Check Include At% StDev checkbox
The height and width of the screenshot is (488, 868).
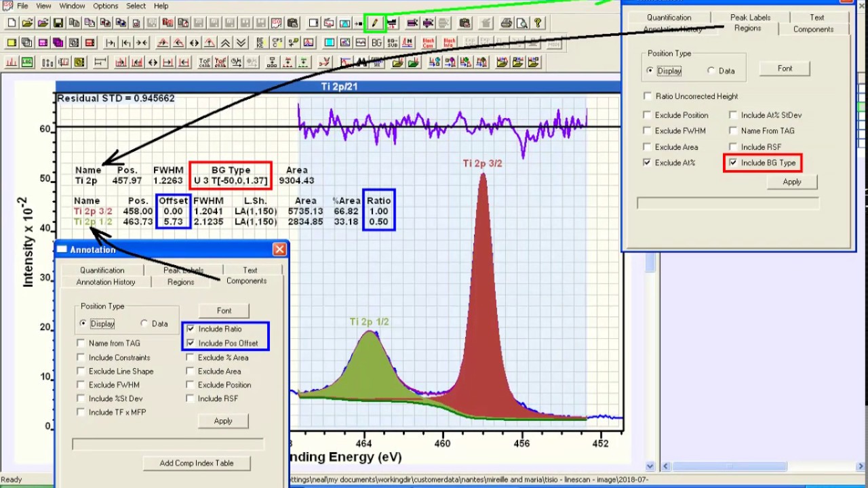733,115
